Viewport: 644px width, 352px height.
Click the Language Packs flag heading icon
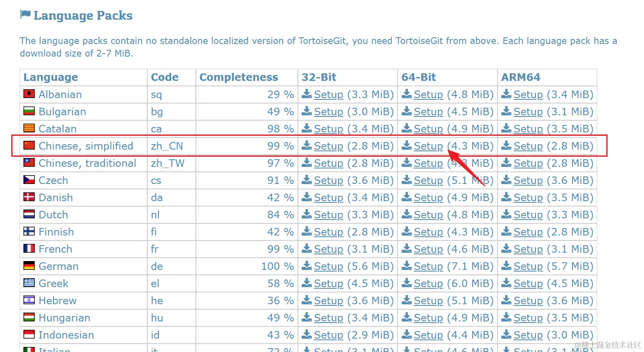tap(25, 15)
